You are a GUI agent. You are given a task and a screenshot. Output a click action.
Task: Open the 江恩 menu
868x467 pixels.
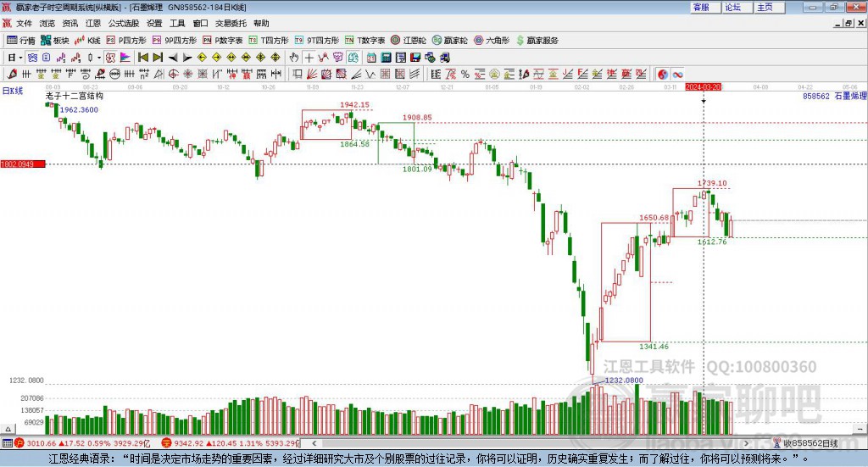click(x=93, y=23)
